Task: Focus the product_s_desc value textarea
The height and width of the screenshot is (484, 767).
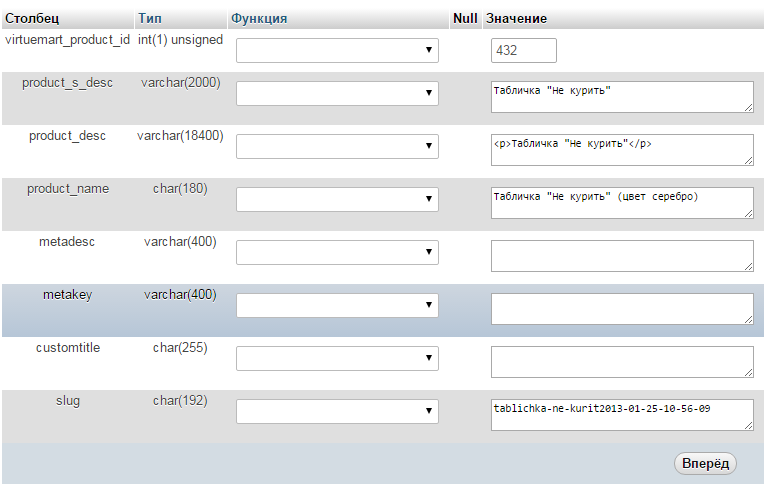Action: [622, 96]
